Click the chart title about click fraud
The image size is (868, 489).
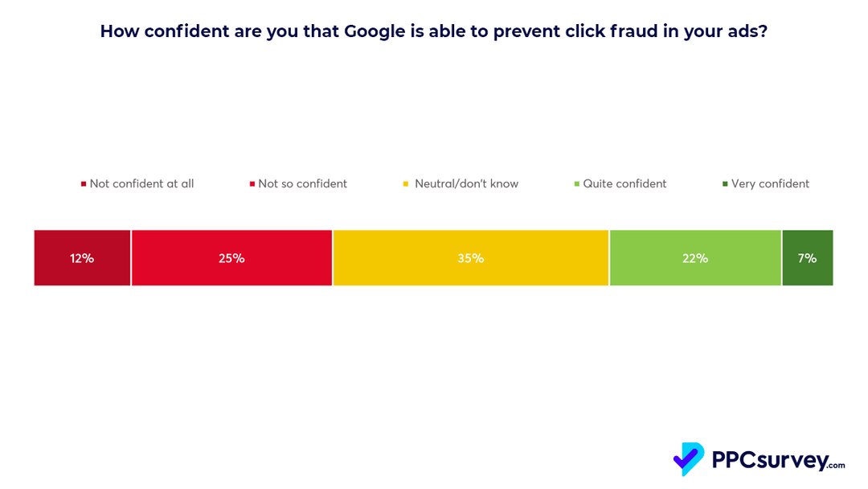tap(434, 31)
